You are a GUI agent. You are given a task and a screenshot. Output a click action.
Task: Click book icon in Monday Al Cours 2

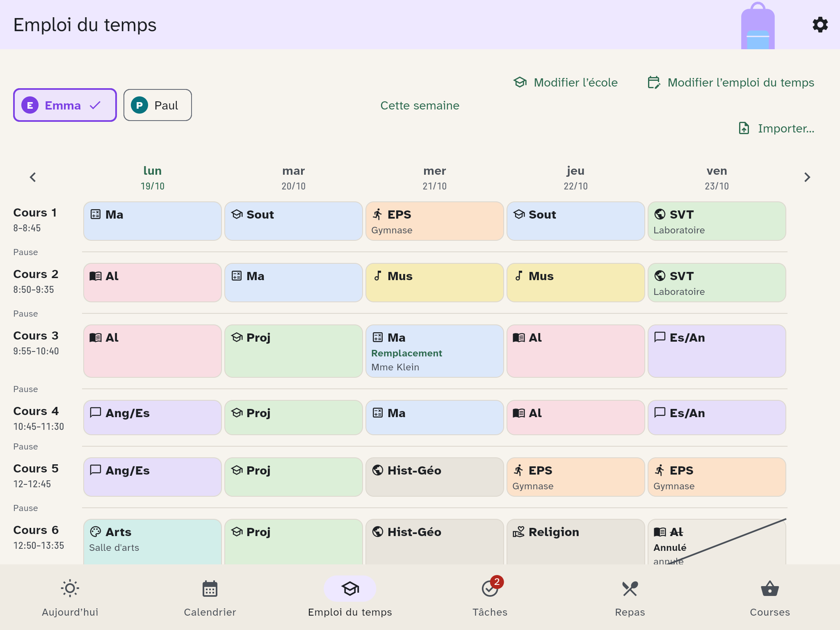pyautogui.click(x=96, y=276)
